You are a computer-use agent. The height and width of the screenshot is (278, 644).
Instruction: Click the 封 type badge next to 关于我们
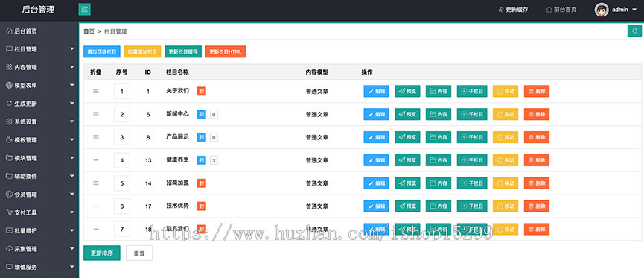[201, 91]
